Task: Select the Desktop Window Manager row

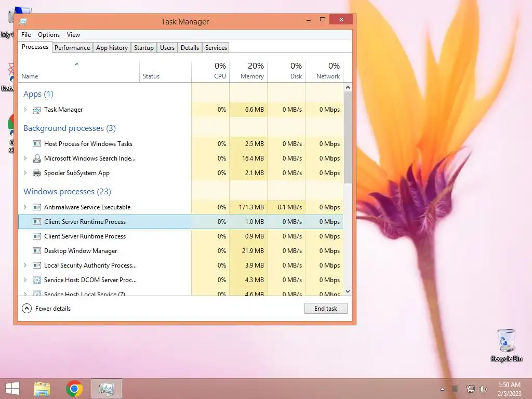Action: (x=180, y=251)
